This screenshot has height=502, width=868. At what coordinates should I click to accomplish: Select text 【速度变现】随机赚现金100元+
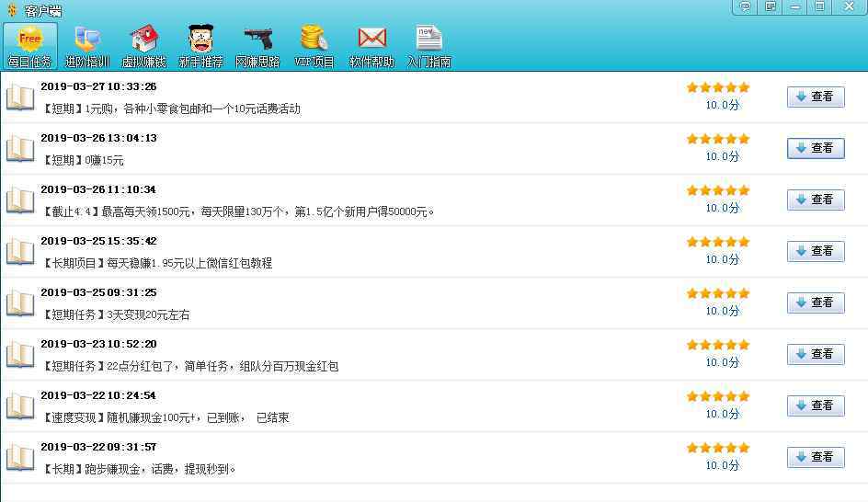click(119, 417)
